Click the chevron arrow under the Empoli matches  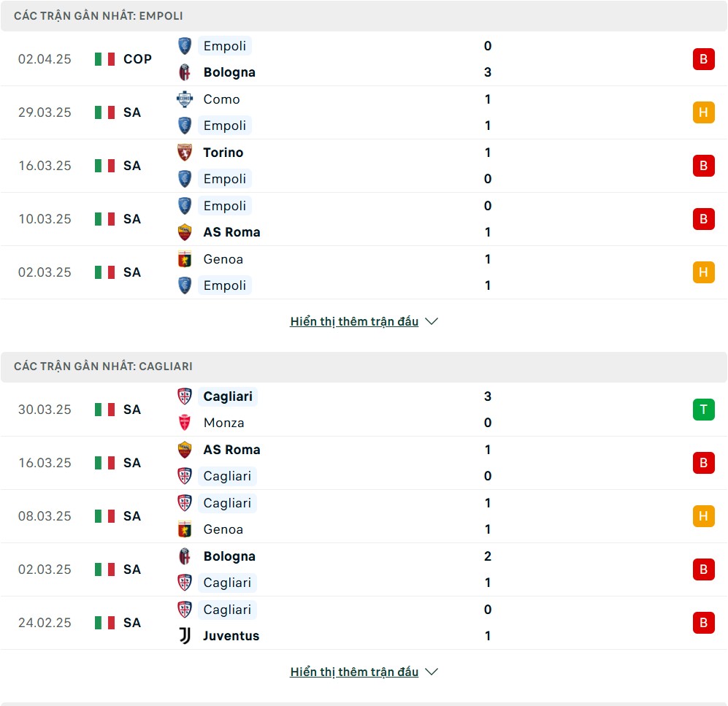[x=432, y=321]
